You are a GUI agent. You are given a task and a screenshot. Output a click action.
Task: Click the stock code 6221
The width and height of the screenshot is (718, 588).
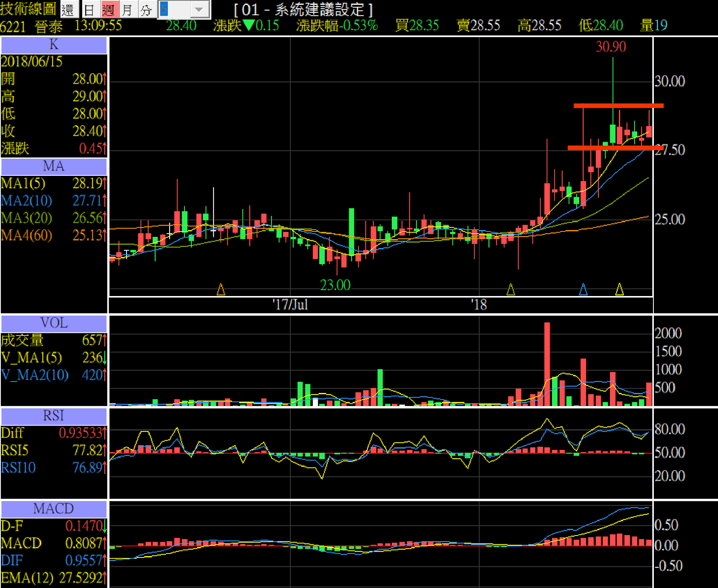pyautogui.click(x=13, y=26)
